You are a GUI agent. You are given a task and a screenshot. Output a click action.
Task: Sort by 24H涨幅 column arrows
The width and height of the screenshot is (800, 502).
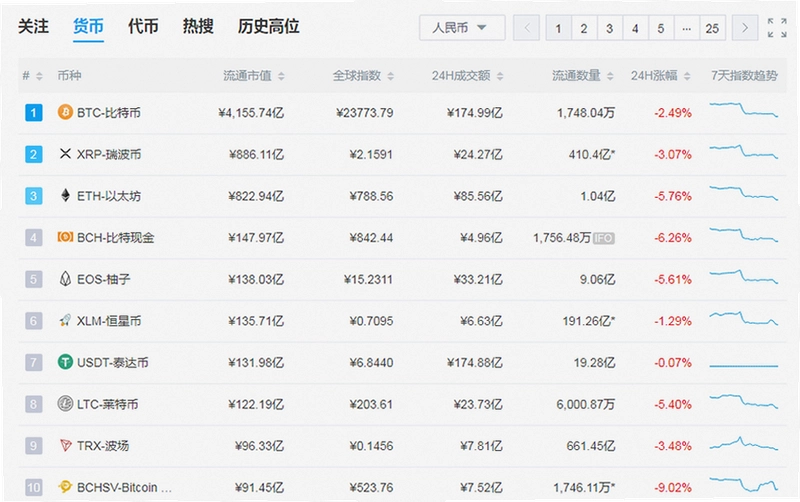click(x=687, y=76)
